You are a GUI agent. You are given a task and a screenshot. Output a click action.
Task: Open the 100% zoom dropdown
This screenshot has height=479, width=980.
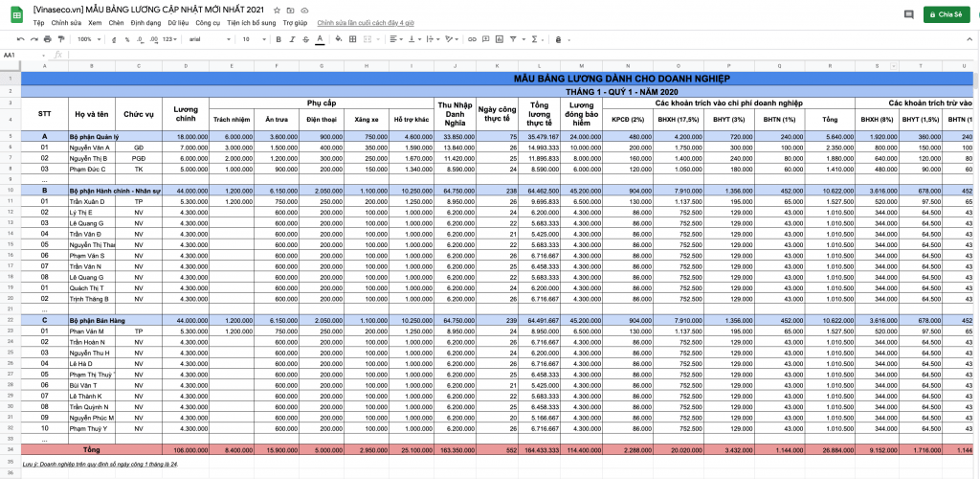pyautogui.click(x=88, y=39)
